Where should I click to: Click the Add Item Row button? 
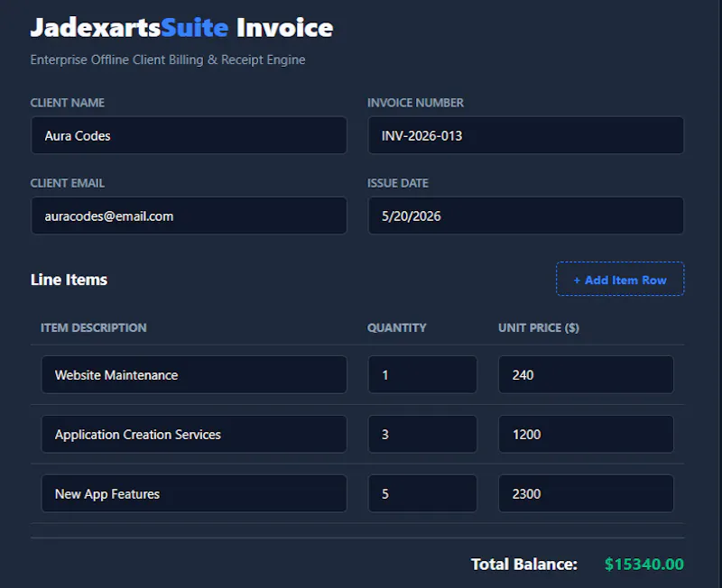coord(620,279)
